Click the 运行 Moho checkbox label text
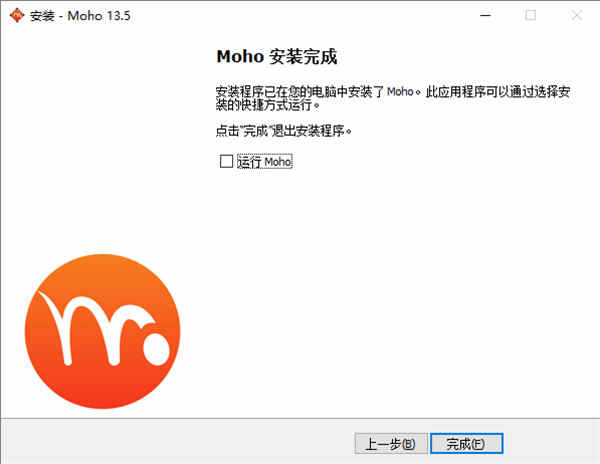600x464 pixels. [x=264, y=161]
